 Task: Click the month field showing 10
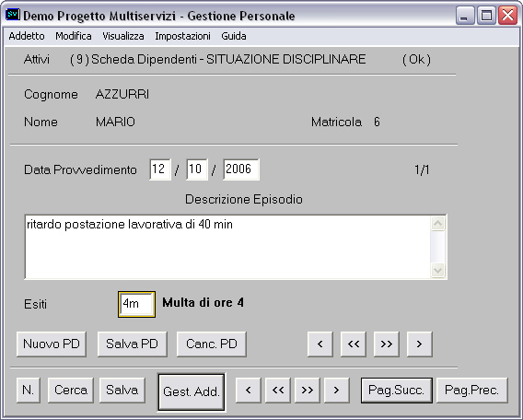pyautogui.click(x=197, y=169)
